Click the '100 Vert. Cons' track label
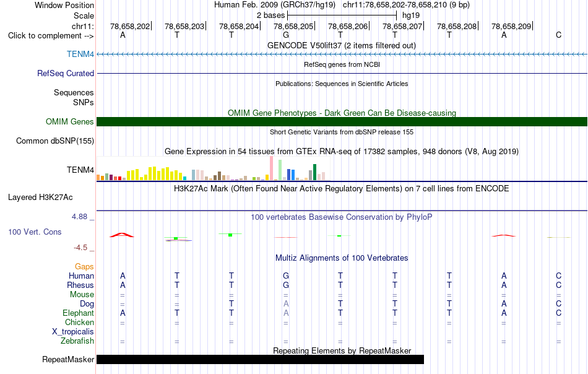This screenshot has width=588, height=374. [35, 232]
